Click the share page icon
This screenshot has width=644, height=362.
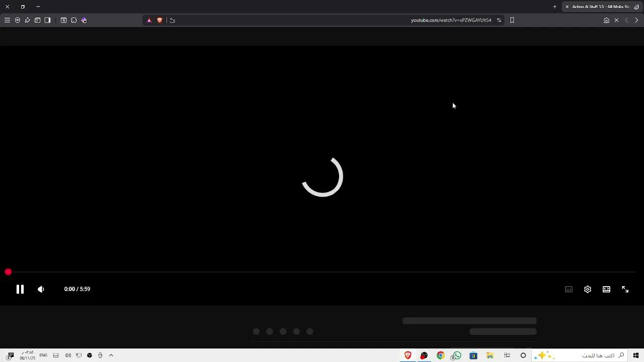(x=173, y=20)
